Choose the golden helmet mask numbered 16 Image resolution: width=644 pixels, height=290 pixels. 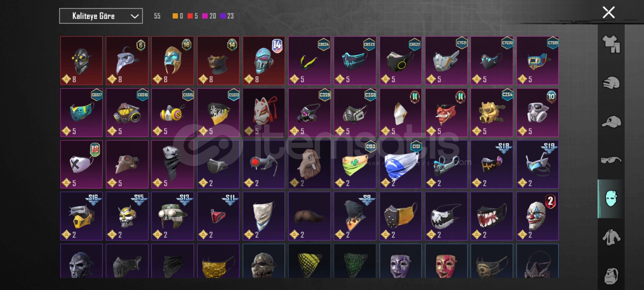click(173, 61)
